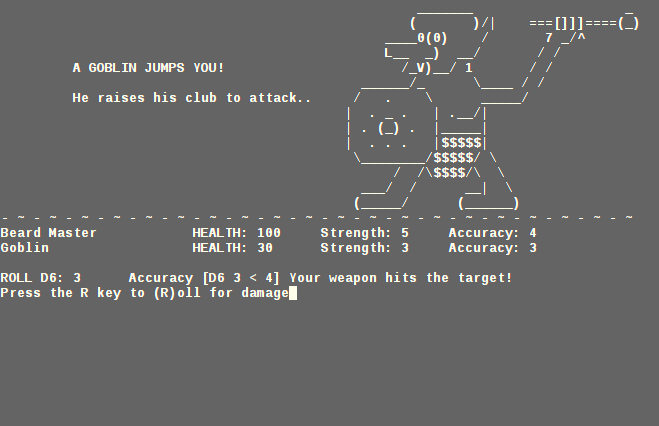Image resolution: width=659 pixels, height=426 pixels.
Task: Click the goblin's eye in ASCII art
Action: 432,38
